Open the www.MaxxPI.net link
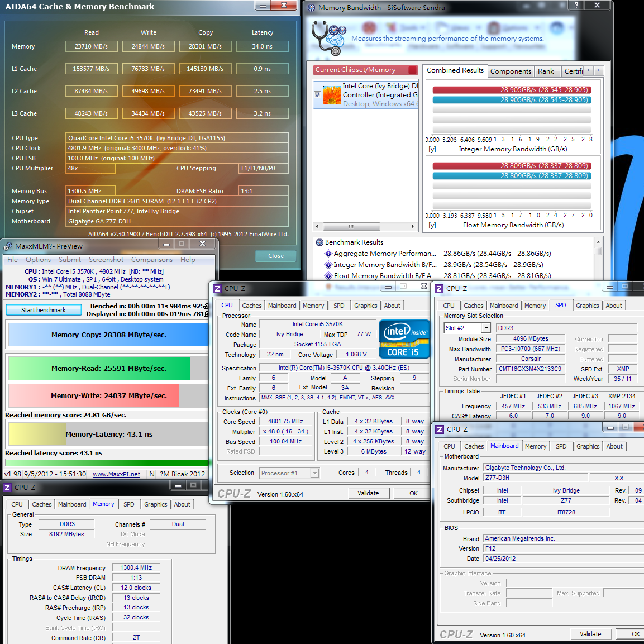 [x=116, y=474]
